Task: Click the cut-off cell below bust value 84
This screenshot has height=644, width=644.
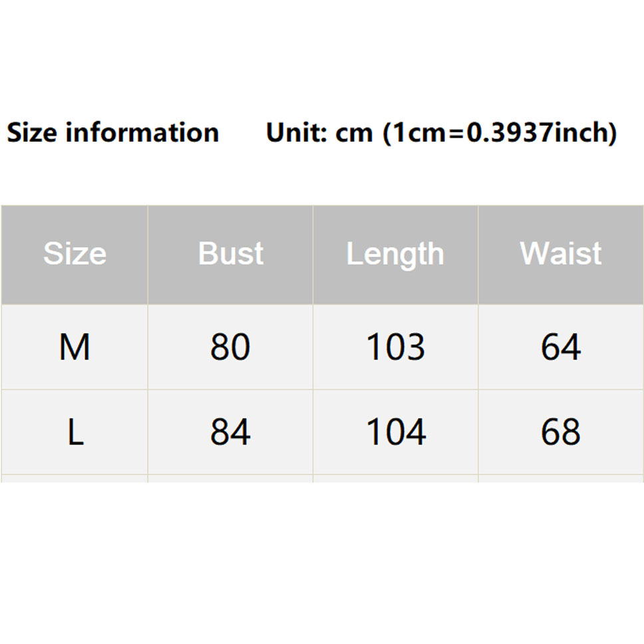Action: tap(230, 478)
